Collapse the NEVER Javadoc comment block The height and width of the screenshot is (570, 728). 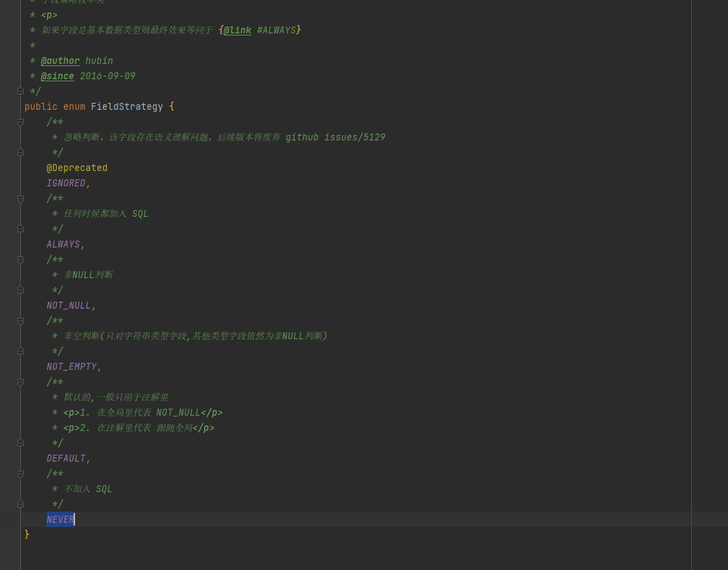coord(20,474)
